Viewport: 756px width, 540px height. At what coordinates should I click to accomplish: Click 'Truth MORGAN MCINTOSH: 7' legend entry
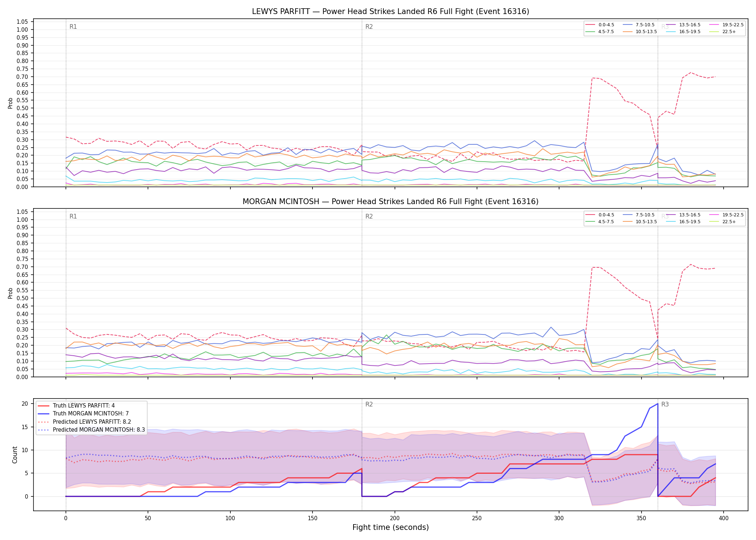click(x=83, y=414)
